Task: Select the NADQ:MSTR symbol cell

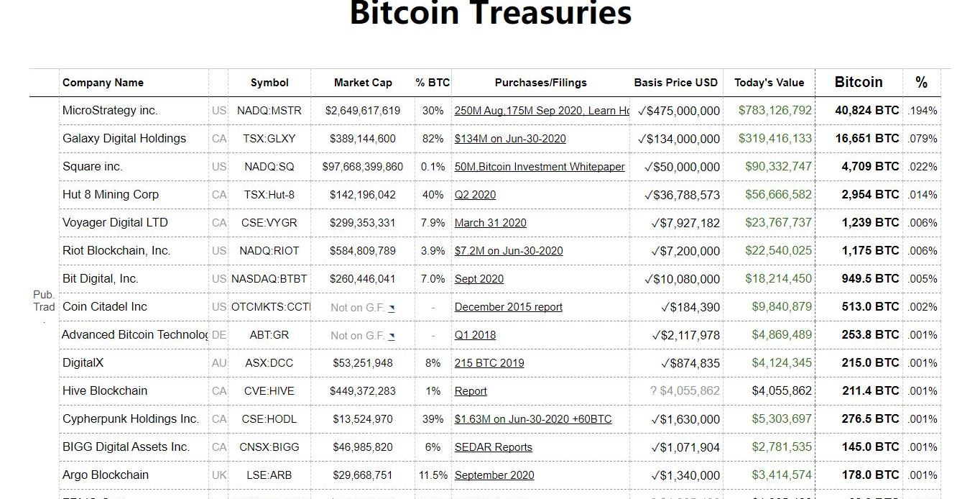Action: (269, 111)
